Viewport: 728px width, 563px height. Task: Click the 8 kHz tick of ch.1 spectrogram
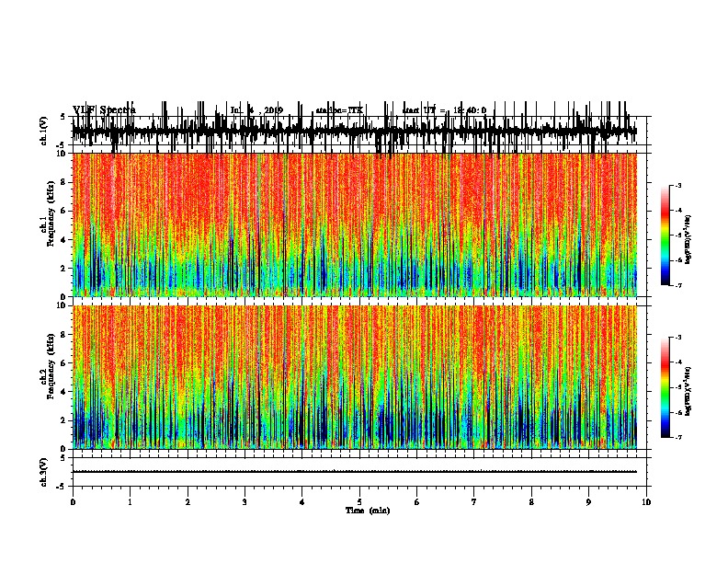63,182
